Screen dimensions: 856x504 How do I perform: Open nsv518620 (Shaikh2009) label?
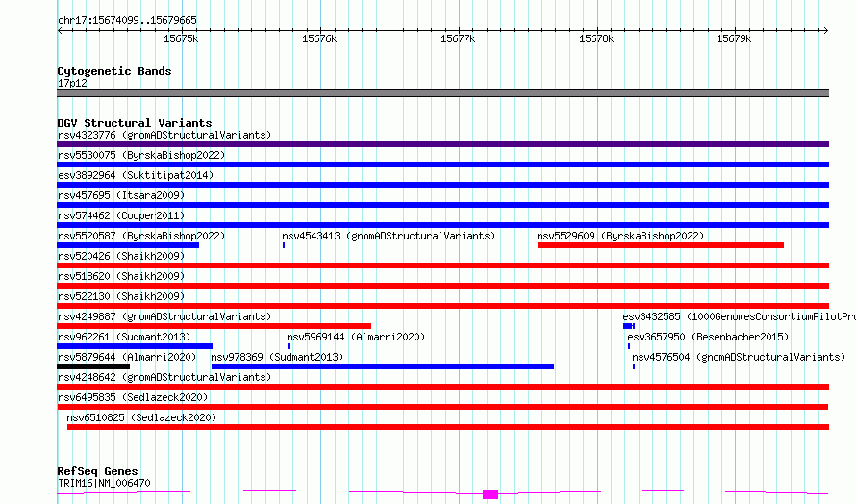121,276
